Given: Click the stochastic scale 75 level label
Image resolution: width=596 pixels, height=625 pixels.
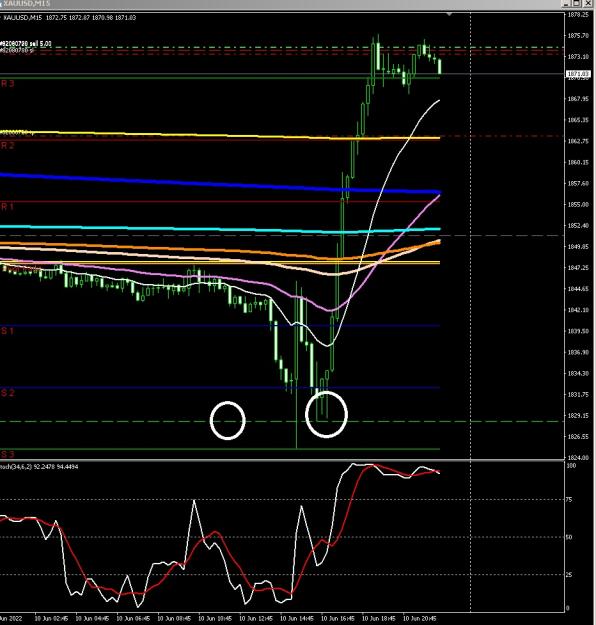Looking at the screenshot, I should coord(570,499).
